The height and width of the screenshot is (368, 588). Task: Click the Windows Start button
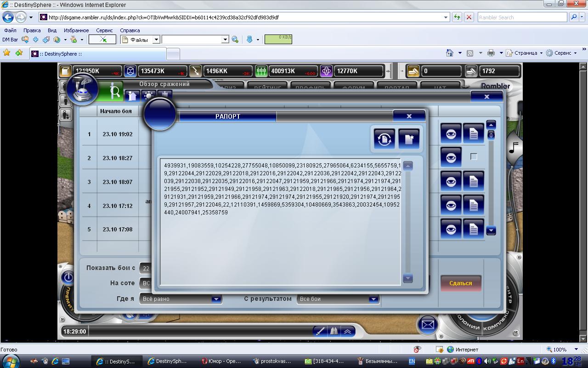10,361
